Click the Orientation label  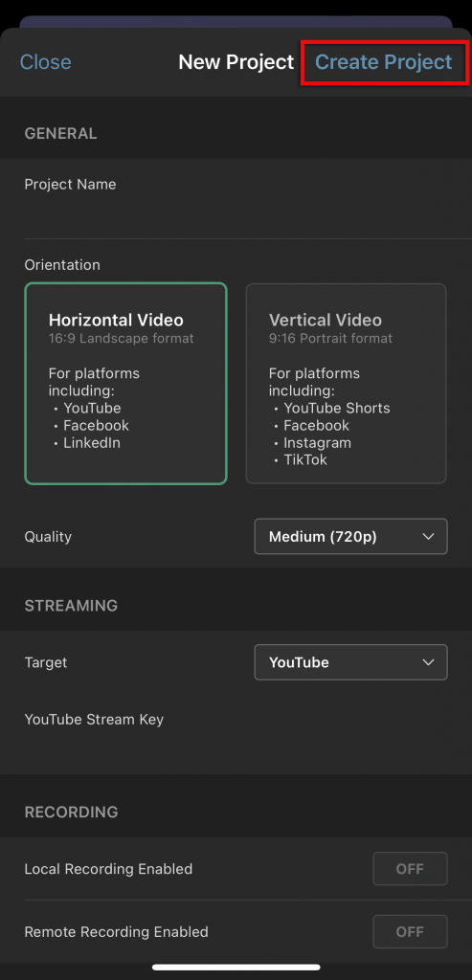click(62, 265)
